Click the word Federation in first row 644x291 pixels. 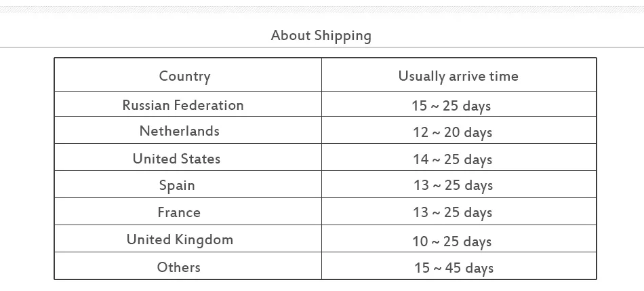213,105
